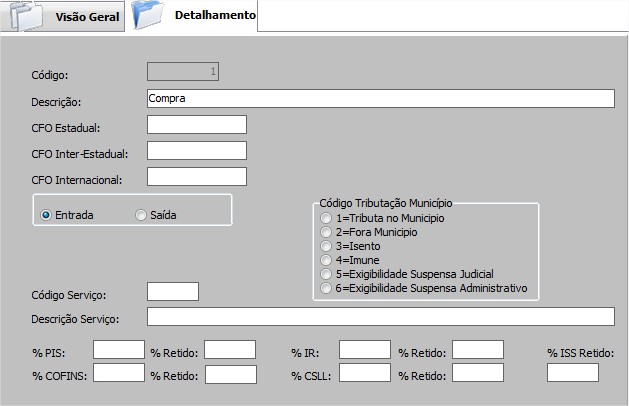Select the Saída radio button

(x=141, y=215)
